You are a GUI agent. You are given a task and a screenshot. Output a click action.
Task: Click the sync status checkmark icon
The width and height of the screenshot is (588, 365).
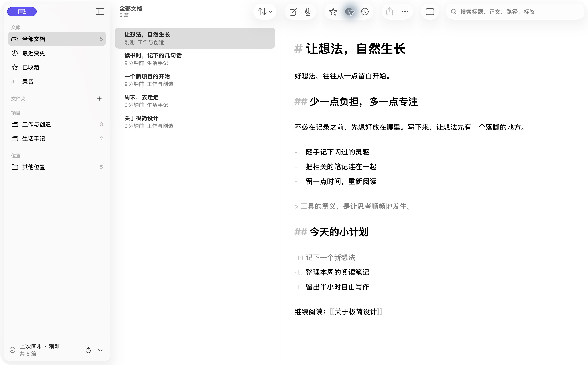point(12,350)
